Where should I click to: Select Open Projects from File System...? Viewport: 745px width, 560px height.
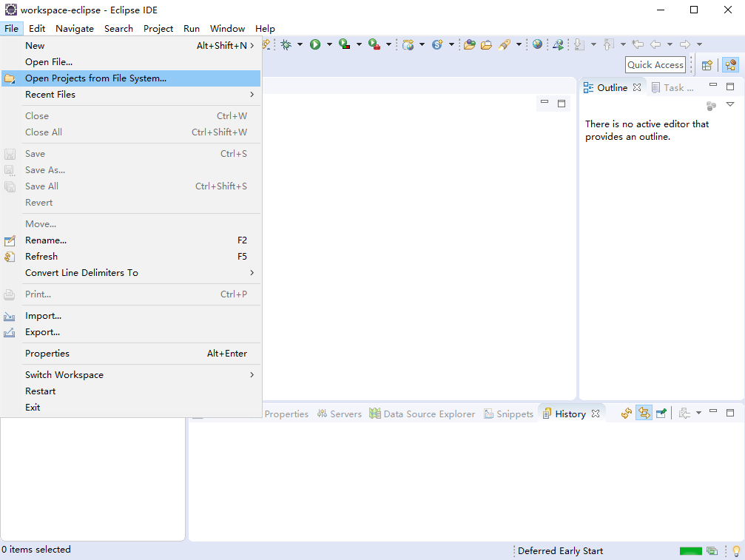click(x=131, y=78)
